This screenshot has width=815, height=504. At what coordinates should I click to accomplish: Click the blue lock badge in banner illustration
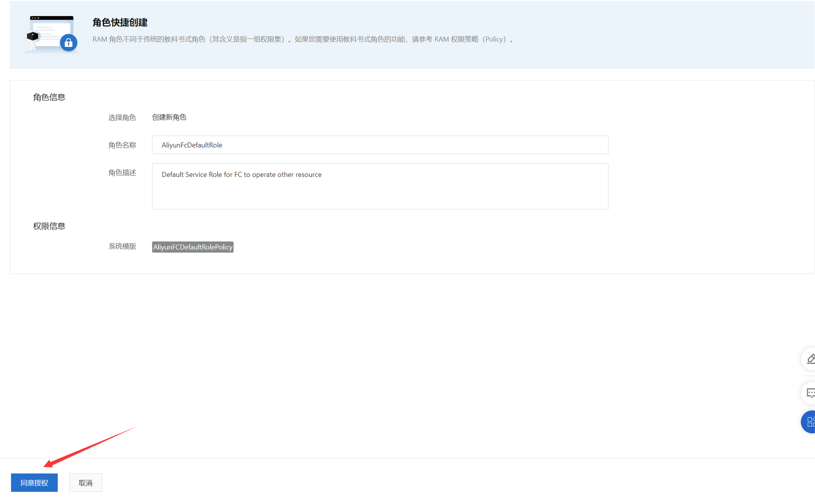pos(68,43)
